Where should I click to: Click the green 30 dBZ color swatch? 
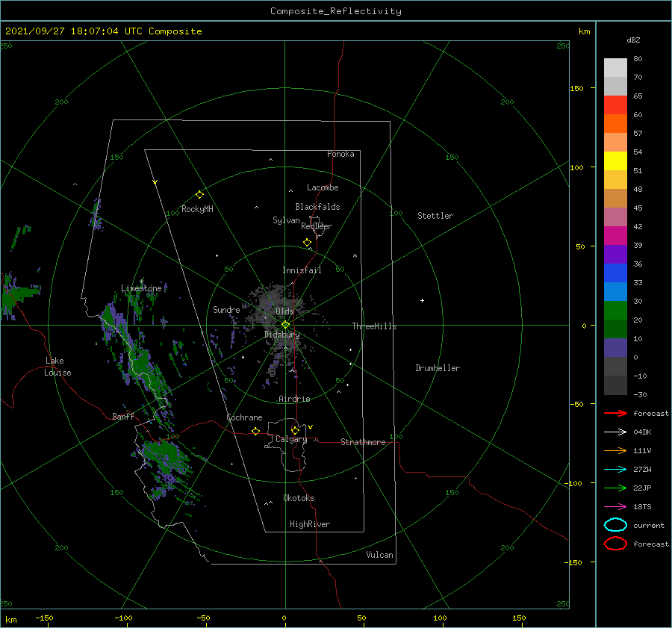tap(615, 311)
